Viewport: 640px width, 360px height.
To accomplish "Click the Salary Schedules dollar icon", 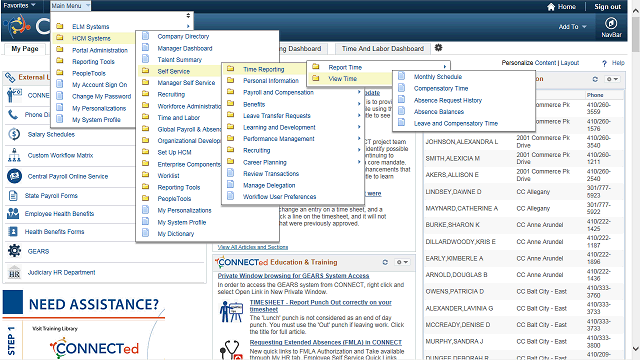I will [x=14, y=134].
